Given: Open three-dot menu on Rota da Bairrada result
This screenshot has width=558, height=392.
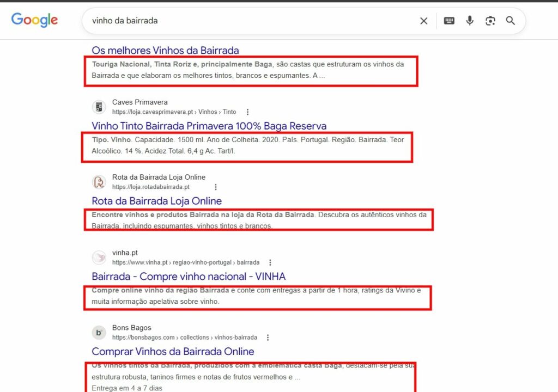Looking at the screenshot, I should point(216,186).
